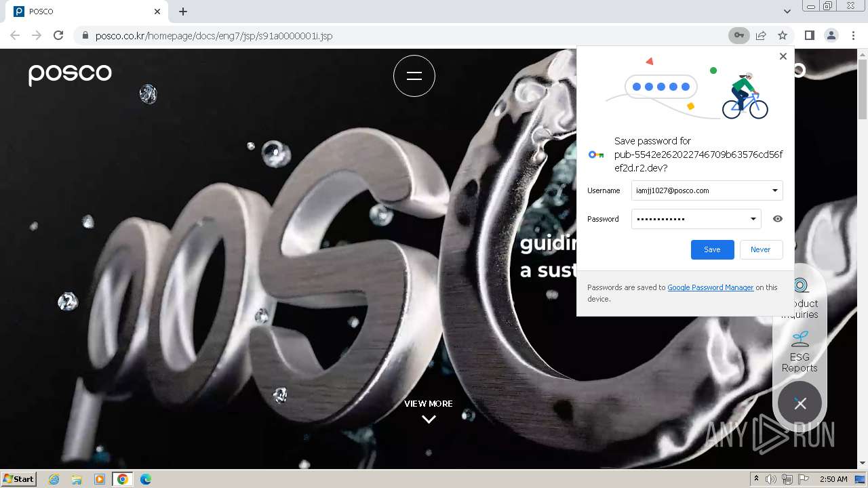
Task: Open the POSCO hamburger menu circle
Action: (x=414, y=76)
